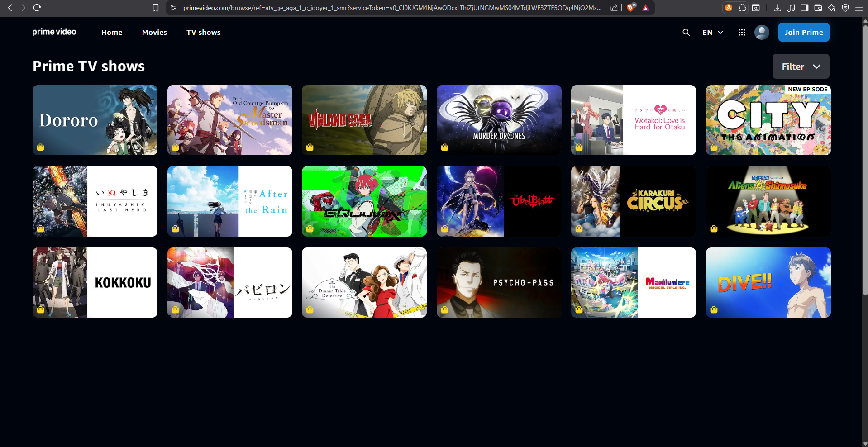Click the NEW EPISODE badge on CITY
Image resolution: width=868 pixels, height=447 pixels.
coord(808,89)
